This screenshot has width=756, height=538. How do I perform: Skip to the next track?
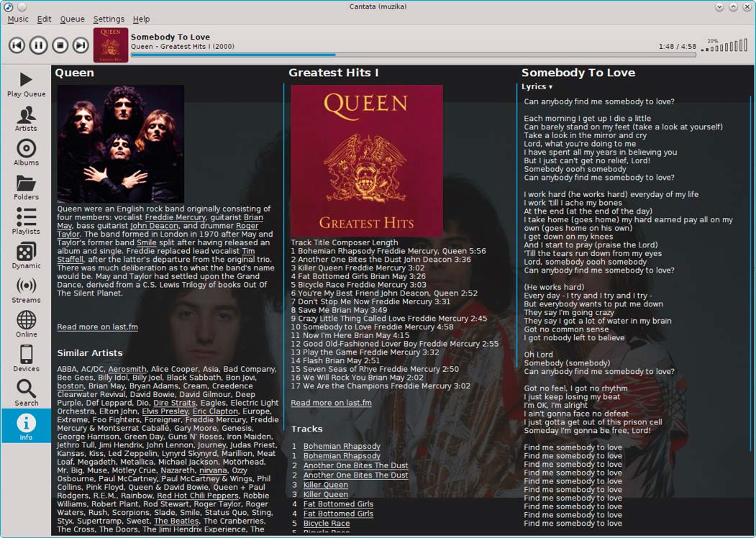tap(81, 45)
